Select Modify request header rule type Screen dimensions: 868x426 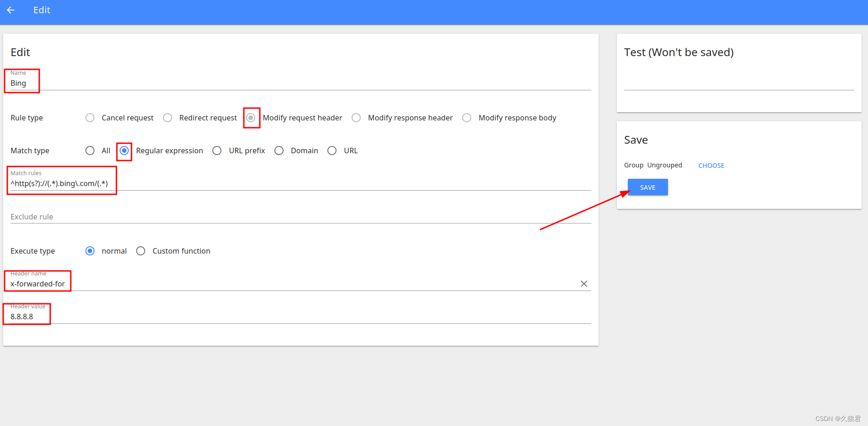click(x=251, y=118)
